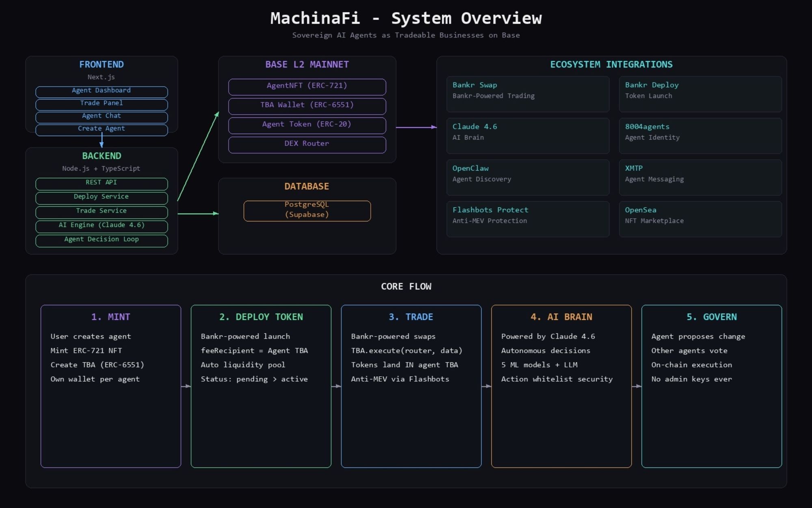Click TBA Wallet (ERC-6551) box
The height and width of the screenshot is (508, 812).
[307, 106]
